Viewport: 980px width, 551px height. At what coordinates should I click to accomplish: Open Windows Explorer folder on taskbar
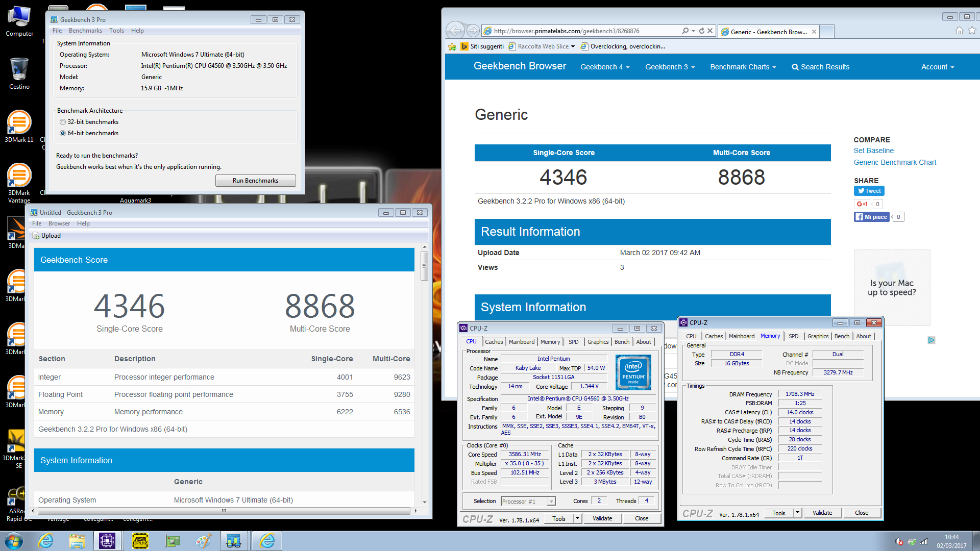(77, 541)
